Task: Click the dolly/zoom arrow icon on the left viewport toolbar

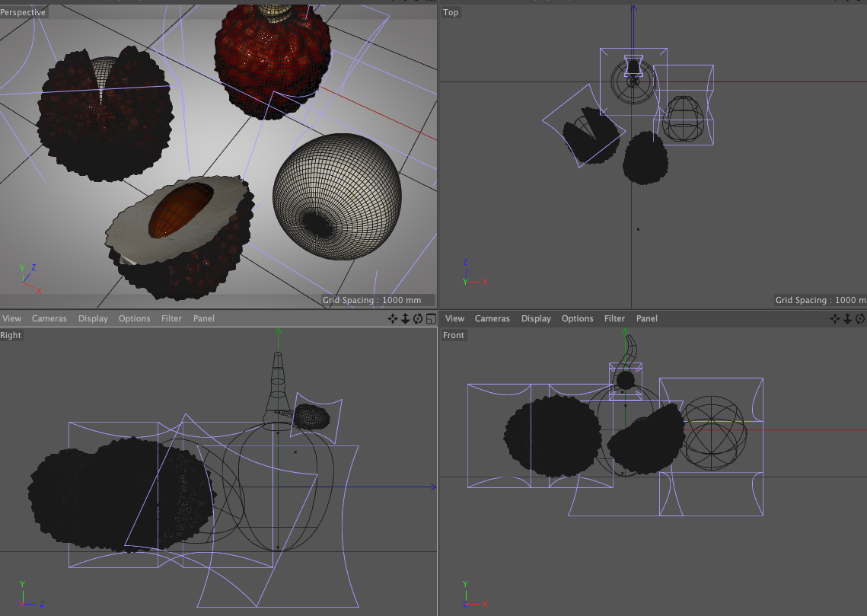Action: coord(403,318)
